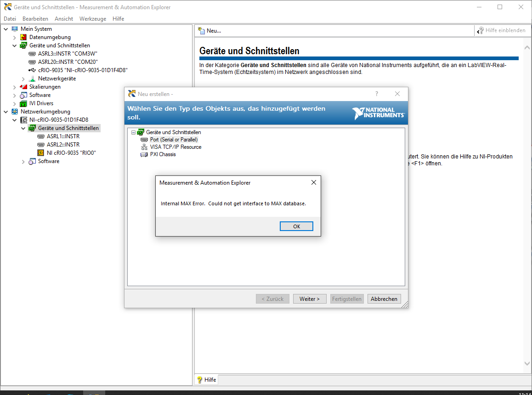The height and width of the screenshot is (395, 532).
Task: Click scroll down arrow in help pane
Action: [527, 363]
